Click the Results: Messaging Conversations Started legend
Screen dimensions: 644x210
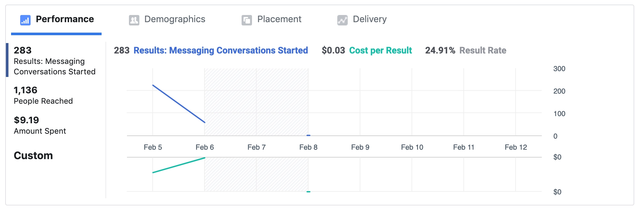[221, 51]
